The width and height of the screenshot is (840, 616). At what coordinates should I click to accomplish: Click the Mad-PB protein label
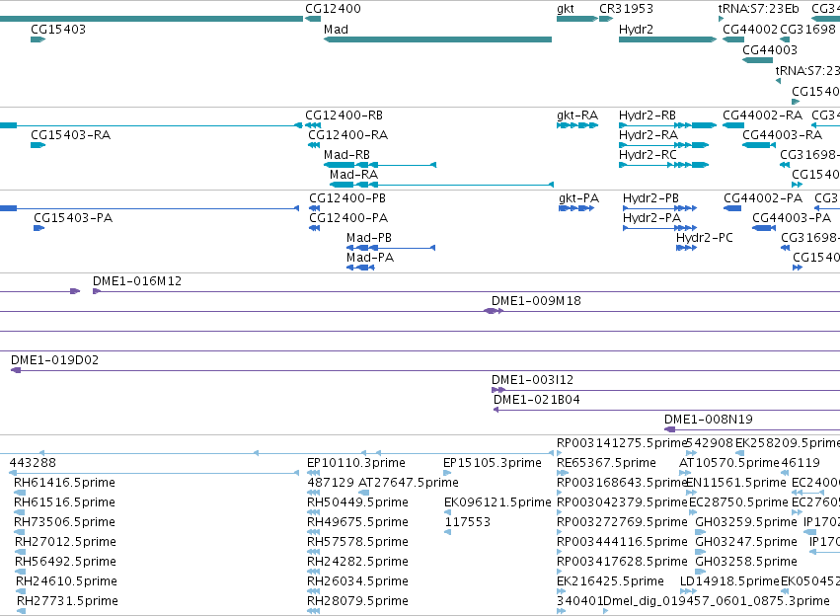click(x=368, y=238)
